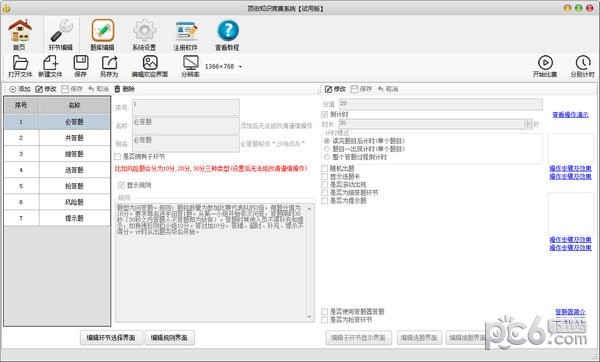Screen dimensions: 600x362
Task: Select row 3 抽答题 in list
Action: pyautogui.click(x=57, y=154)
